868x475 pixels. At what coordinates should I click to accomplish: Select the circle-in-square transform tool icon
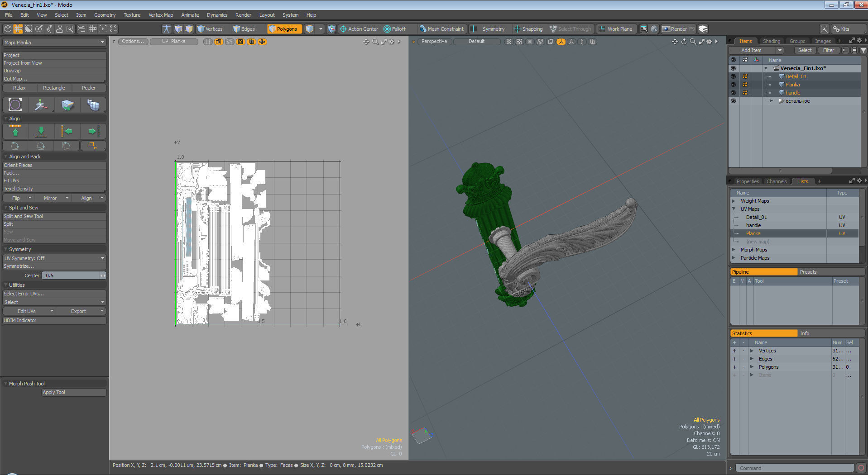coord(15,105)
